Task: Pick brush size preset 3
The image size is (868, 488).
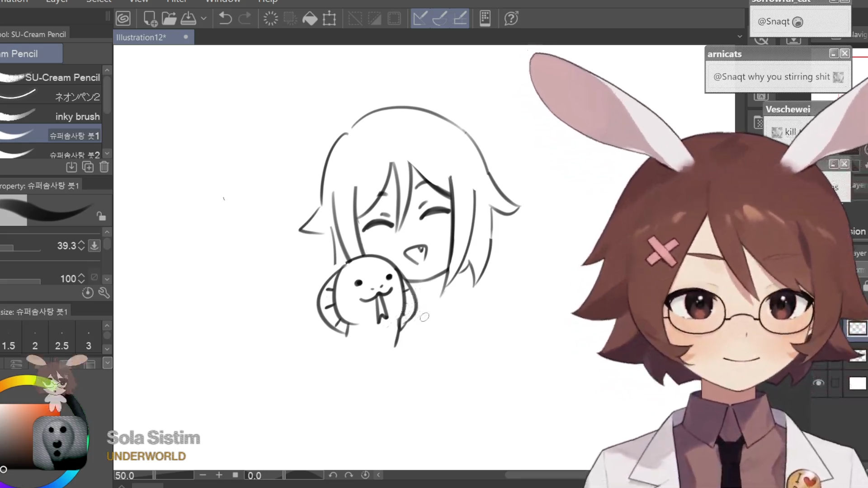Action: 89,340
